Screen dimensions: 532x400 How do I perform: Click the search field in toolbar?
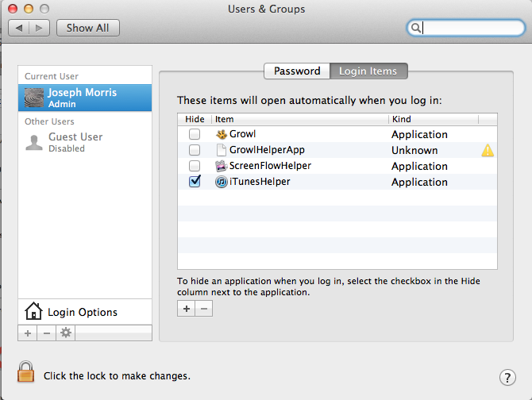pyautogui.click(x=468, y=28)
